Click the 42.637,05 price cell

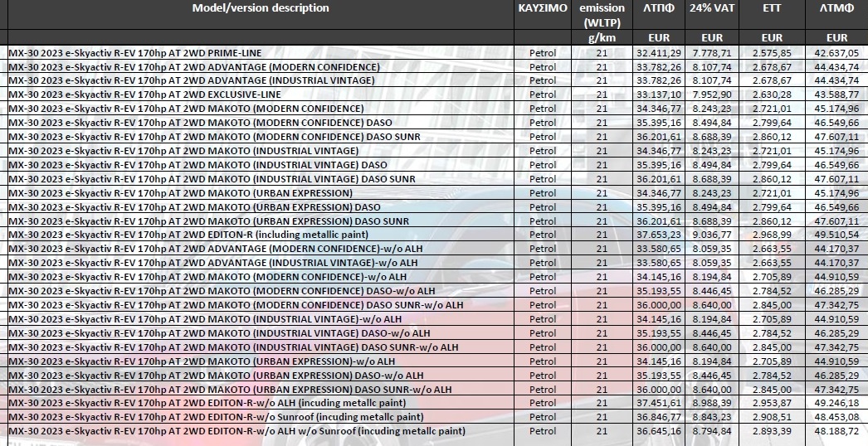(837, 52)
